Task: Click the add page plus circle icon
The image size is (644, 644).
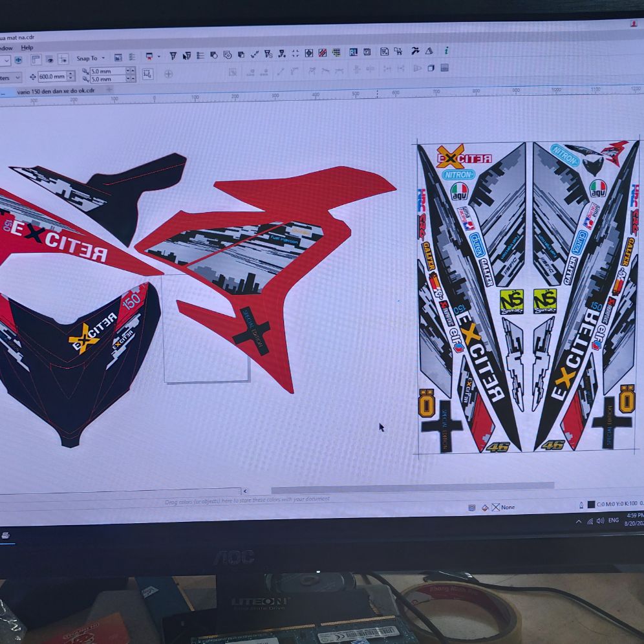Action: pos(168,74)
